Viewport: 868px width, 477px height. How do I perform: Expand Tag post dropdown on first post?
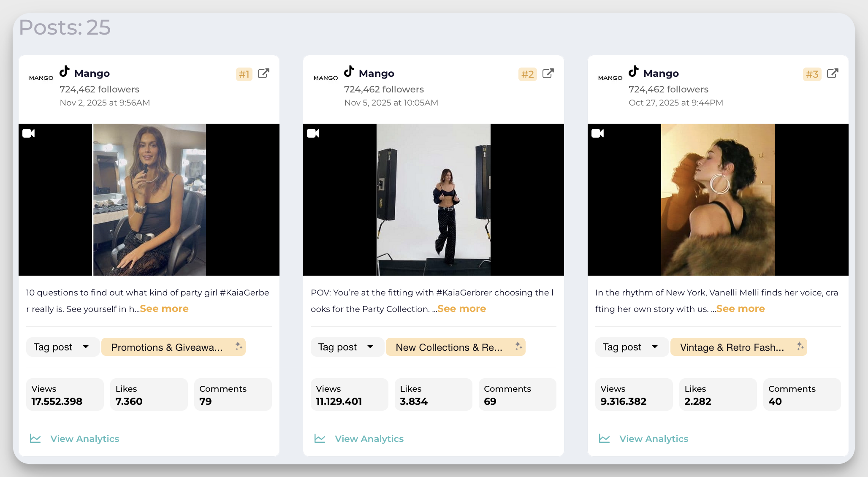point(62,347)
